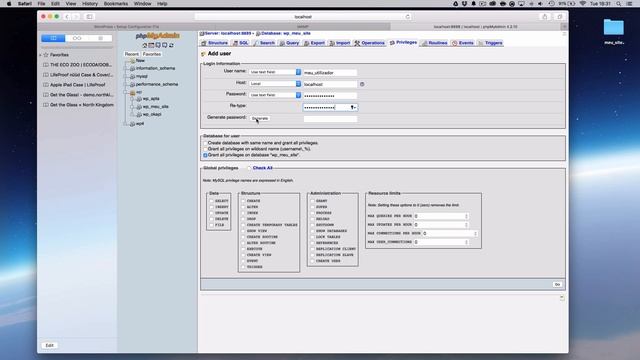This screenshot has height=360, width=640.
Task: Click the Wi-Fi icon in menu bar
Action: click(583, 4)
